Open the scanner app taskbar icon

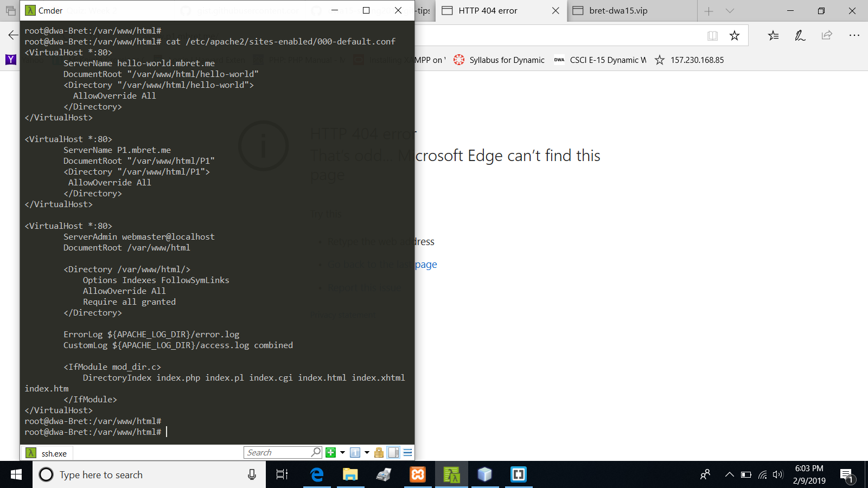tap(384, 474)
